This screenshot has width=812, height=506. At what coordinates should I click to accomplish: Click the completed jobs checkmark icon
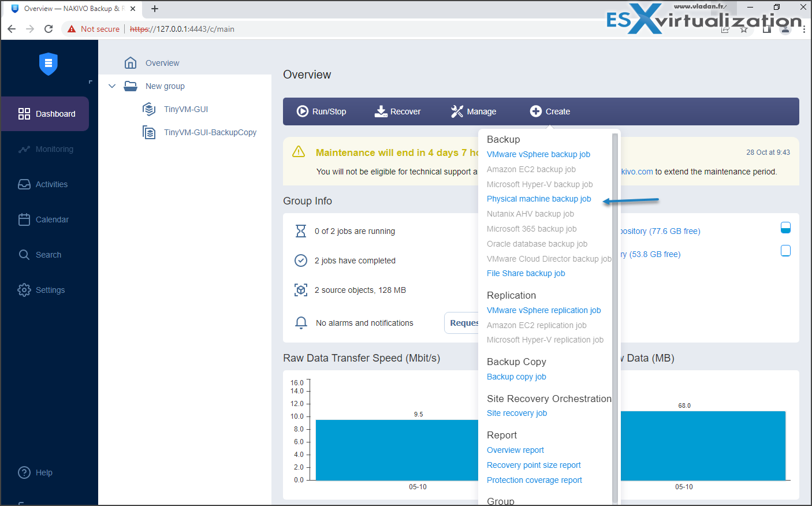click(x=301, y=261)
